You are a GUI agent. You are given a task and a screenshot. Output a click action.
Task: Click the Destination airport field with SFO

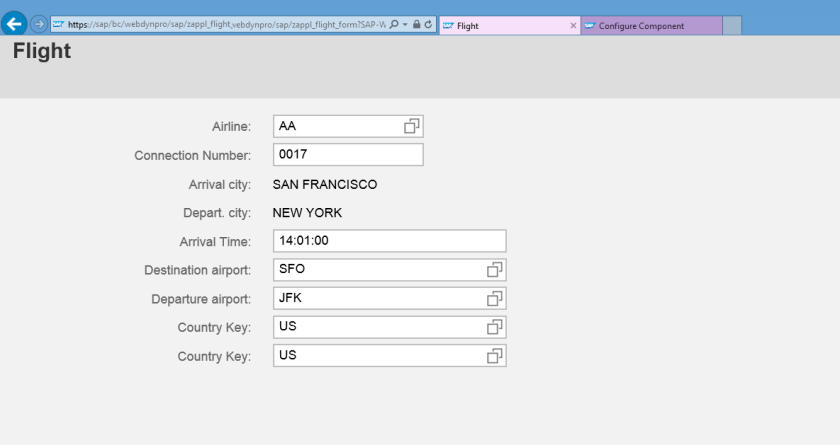(x=389, y=270)
